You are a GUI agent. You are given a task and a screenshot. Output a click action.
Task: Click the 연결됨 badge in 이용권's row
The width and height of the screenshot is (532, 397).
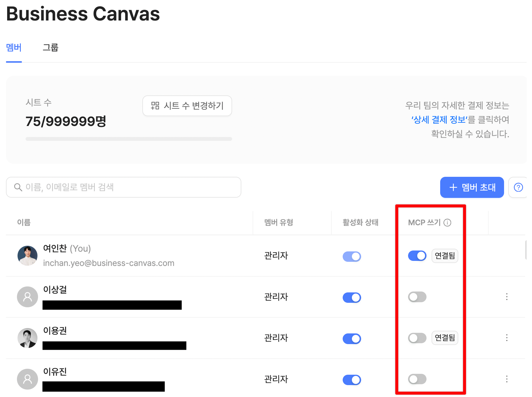tap(445, 338)
